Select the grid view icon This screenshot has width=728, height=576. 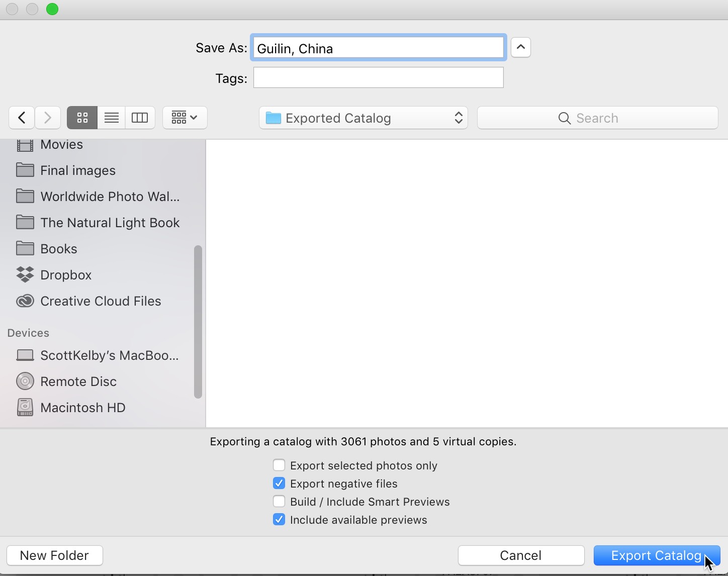[81, 118]
